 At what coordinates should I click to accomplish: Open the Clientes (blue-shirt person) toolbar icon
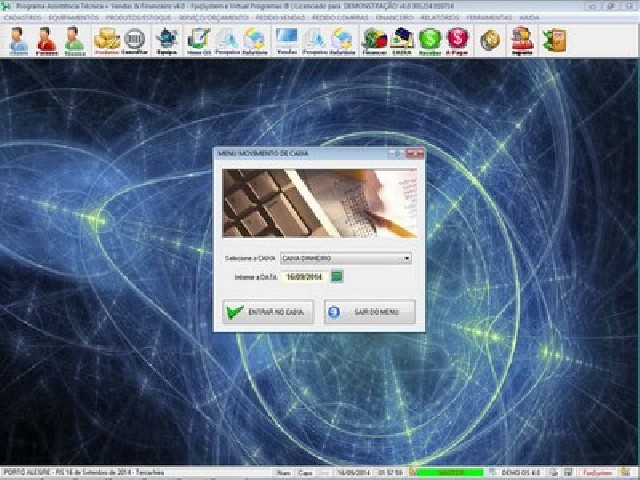pos(18,41)
